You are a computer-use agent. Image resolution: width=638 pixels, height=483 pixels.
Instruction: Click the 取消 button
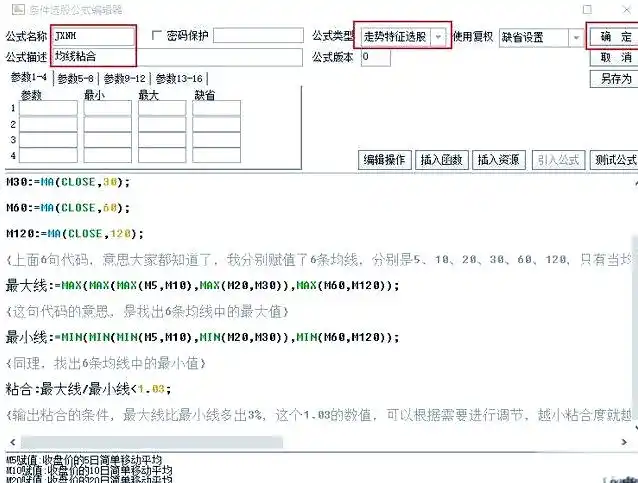[615, 58]
